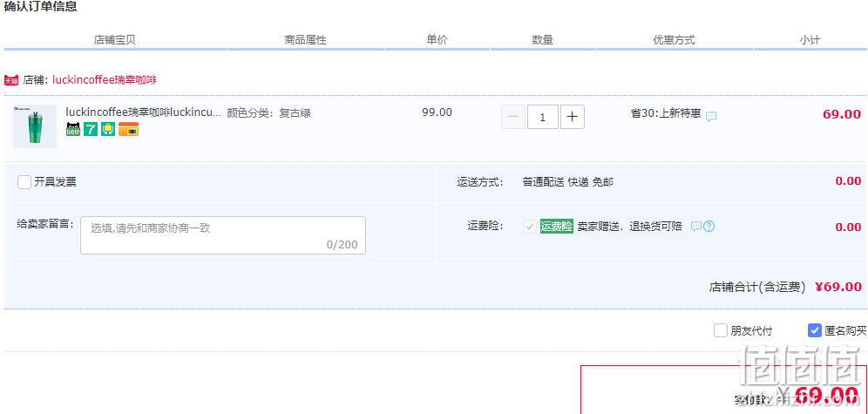Click the 颜色分类：复古绿 attribute text

coord(269,113)
